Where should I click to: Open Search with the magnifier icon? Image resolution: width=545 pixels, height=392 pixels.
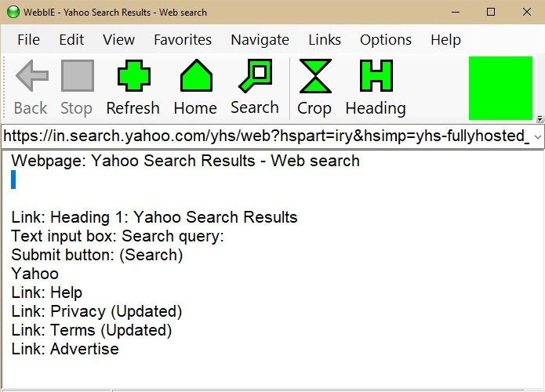click(x=256, y=76)
